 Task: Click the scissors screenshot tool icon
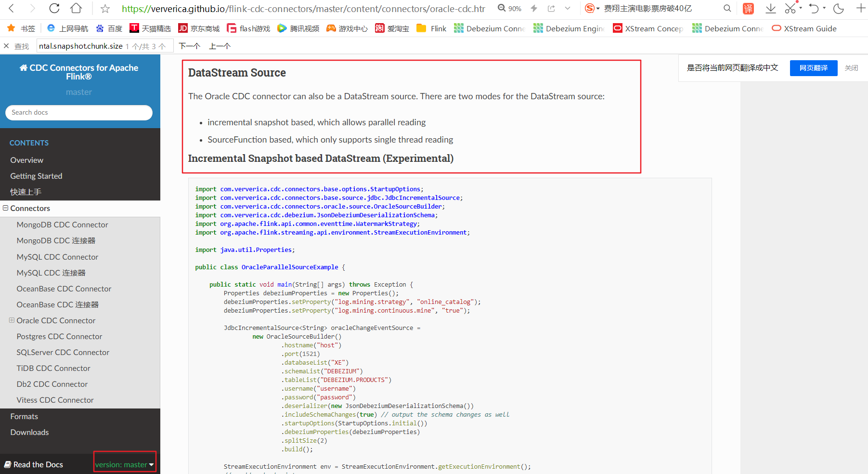[x=790, y=8]
